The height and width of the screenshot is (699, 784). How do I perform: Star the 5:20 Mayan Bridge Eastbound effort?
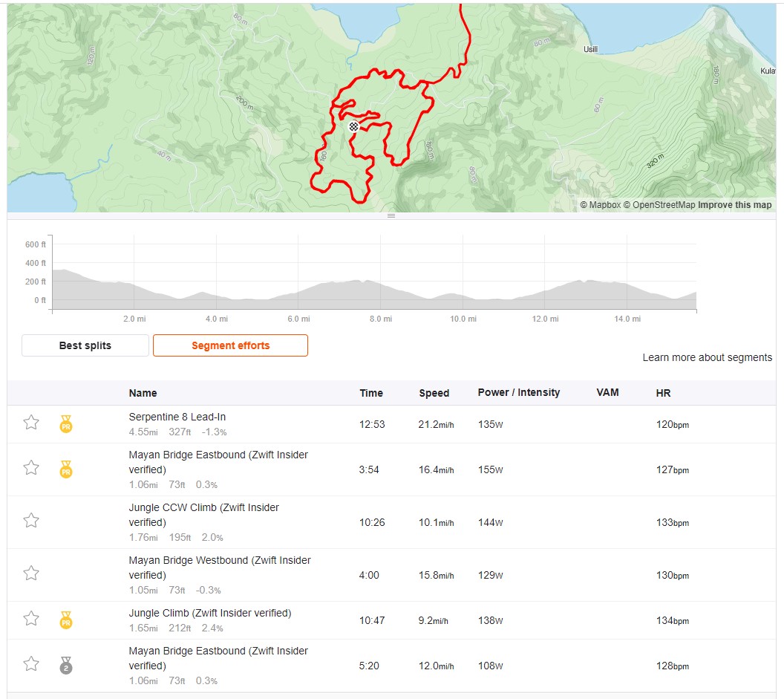(x=31, y=664)
